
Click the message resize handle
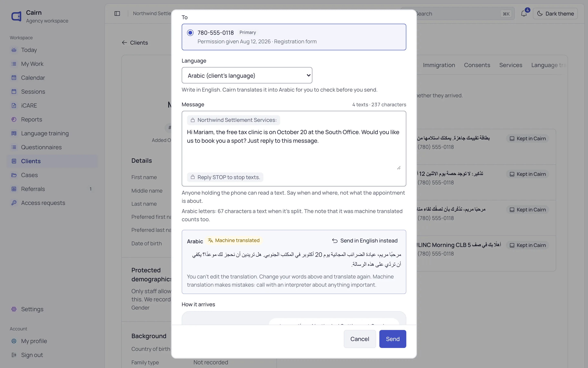(399, 168)
